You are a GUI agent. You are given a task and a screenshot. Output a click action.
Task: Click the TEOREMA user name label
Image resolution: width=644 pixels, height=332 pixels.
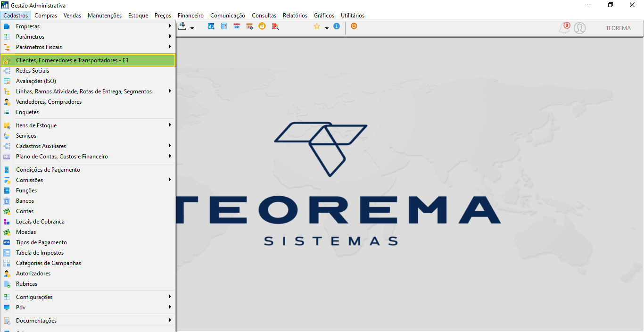618,28
